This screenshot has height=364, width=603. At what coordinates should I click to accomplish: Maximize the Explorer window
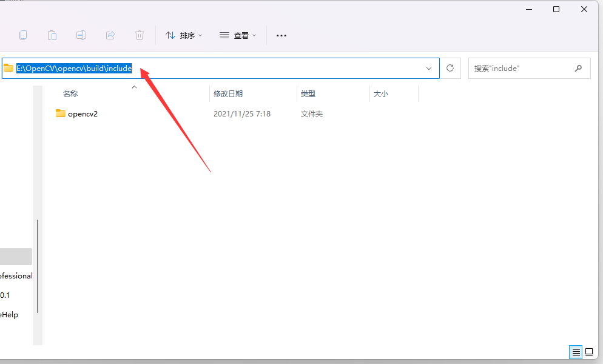[x=556, y=9]
